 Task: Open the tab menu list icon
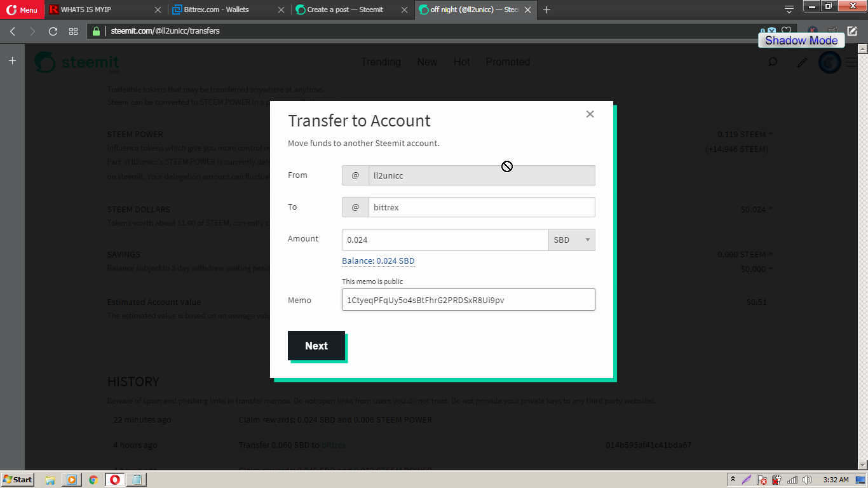(789, 9)
